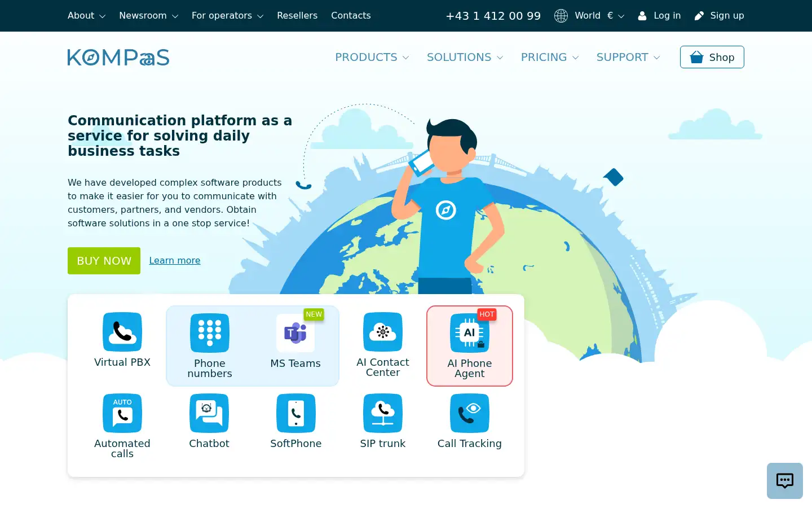Viewport: 812px width, 508px height.
Task: Click the Shop basket icon
Action: click(697, 57)
